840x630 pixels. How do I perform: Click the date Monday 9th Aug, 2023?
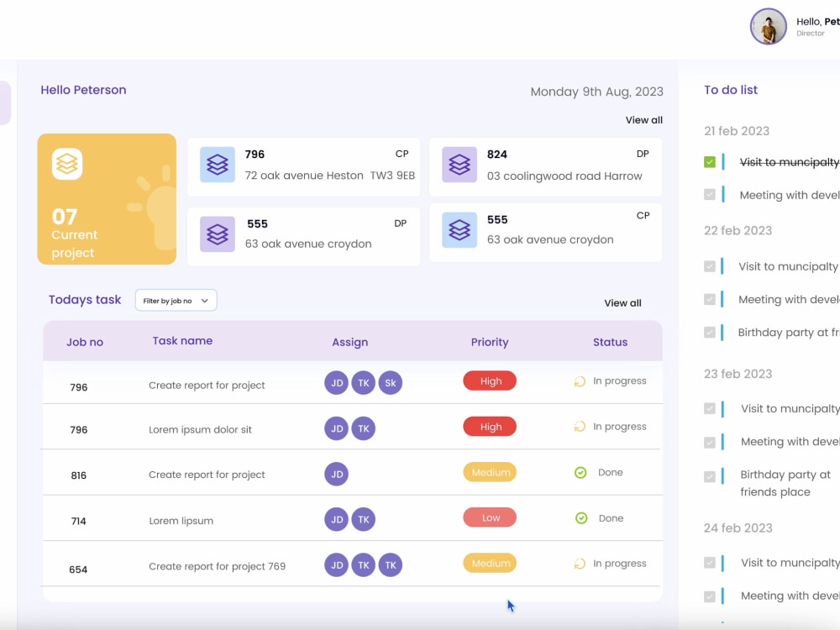click(596, 92)
